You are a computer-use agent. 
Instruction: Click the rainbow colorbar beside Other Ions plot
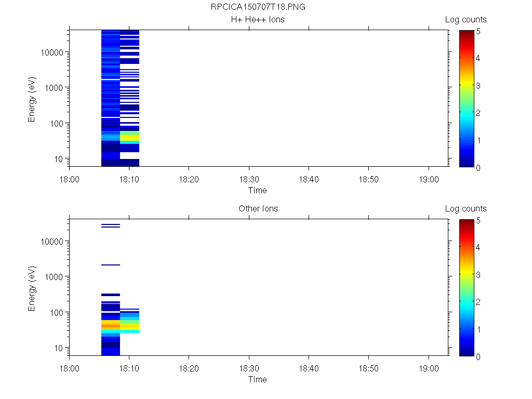(467, 288)
